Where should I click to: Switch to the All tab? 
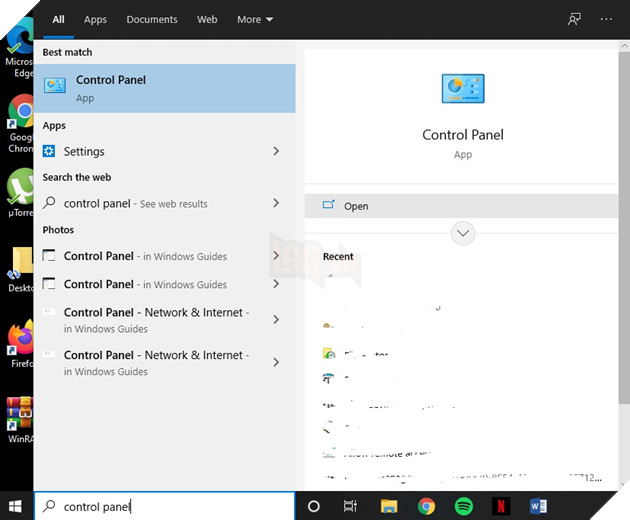tap(58, 19)
